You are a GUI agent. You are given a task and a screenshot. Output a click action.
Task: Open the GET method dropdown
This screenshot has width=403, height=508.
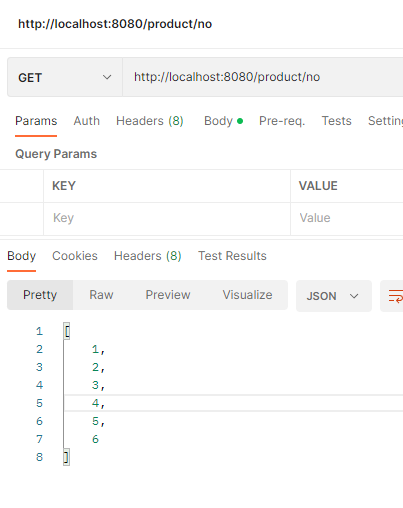coord(65,77)
